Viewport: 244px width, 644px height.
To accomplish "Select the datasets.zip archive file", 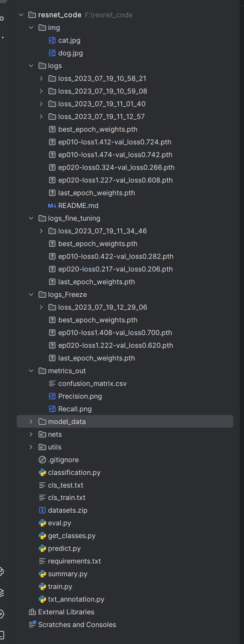I will [68, 510].
